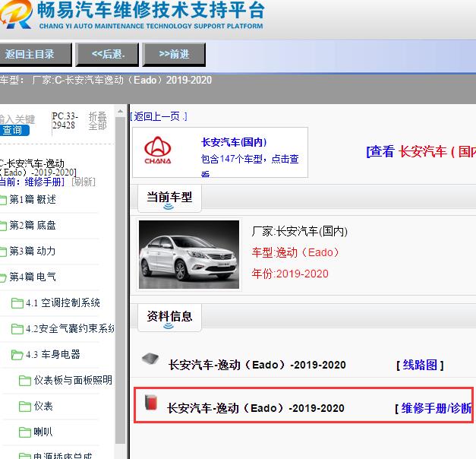Click the 返回上一页 link
This screenshot has width=476, height=459.
(x=159, y=116)
